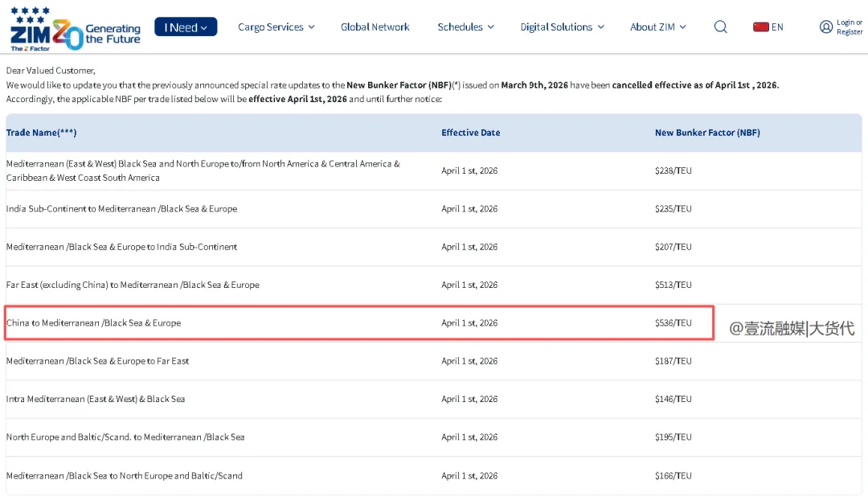The height and width of the screenshot is (501, 868).
Task: Expand the Cargo Services menu
Action: (x=276, y=27)
